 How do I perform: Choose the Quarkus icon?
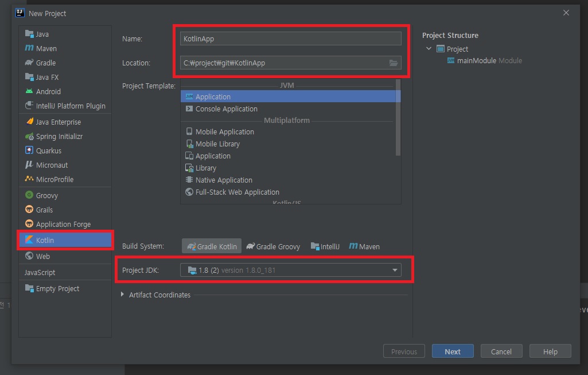[x=29, y=150]
